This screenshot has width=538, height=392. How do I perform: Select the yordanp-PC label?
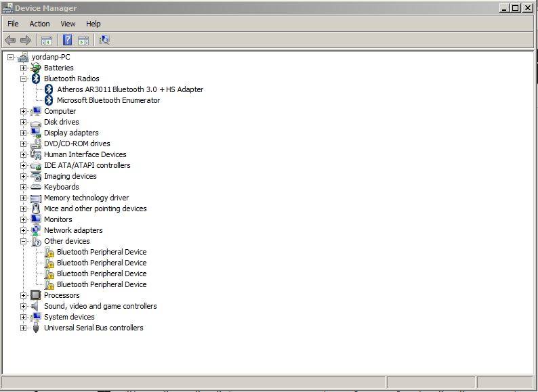(x=51, y=58)
